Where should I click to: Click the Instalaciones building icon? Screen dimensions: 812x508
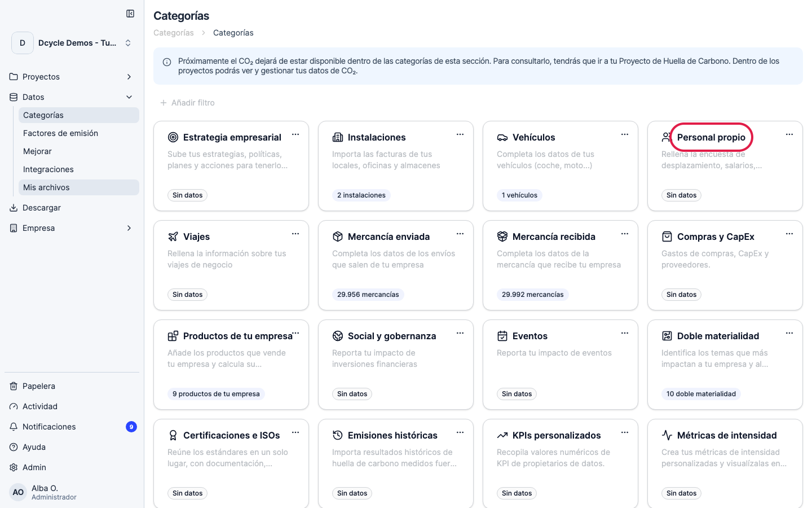pyautogui.click(x=338, y=137)
